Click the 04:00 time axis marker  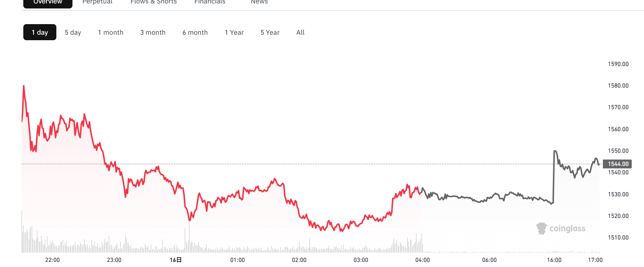pos(422,260)
